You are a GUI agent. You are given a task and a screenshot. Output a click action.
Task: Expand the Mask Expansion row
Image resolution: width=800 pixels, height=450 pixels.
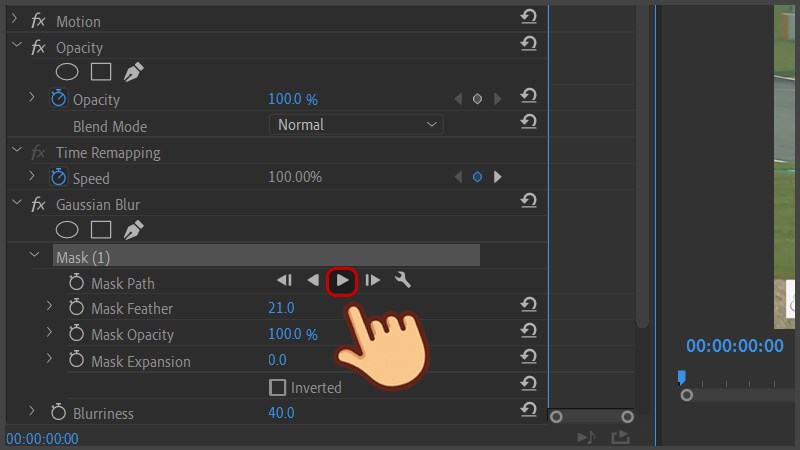[49, 358]
